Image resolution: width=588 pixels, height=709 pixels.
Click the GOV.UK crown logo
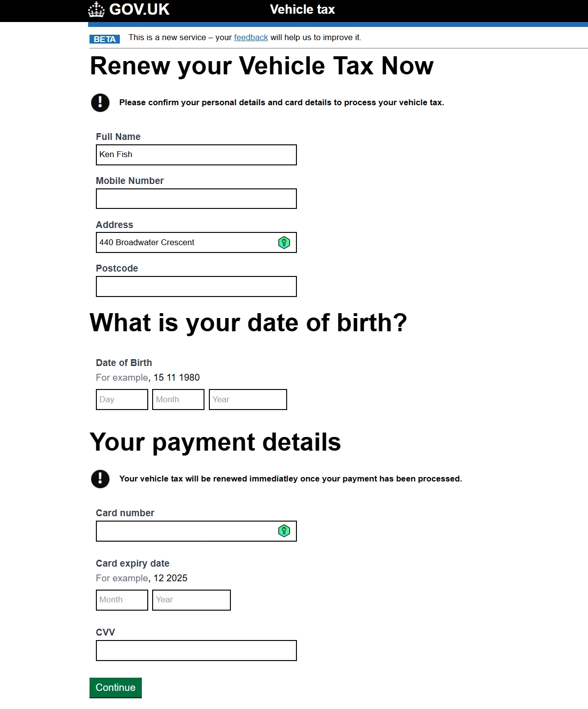point(96,10)
